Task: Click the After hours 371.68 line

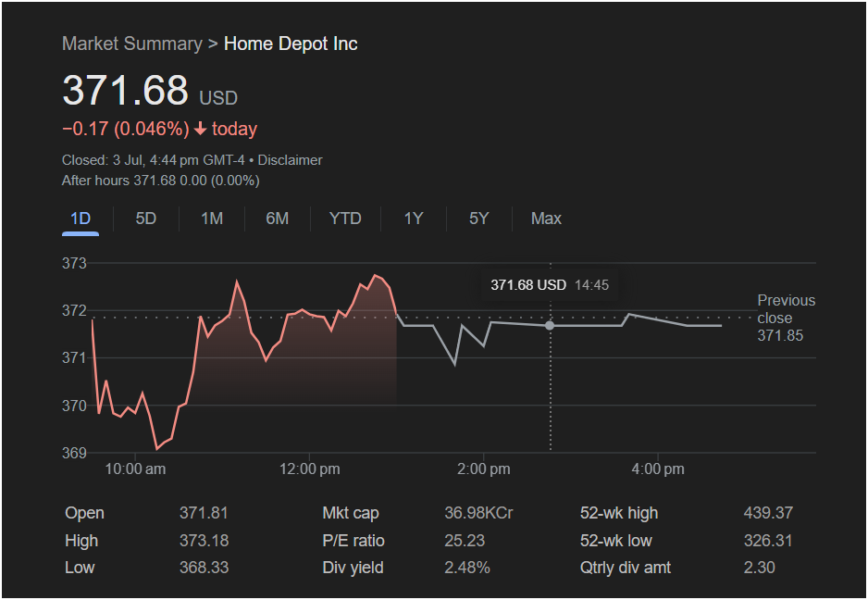Action: click(x=160, y=181)
